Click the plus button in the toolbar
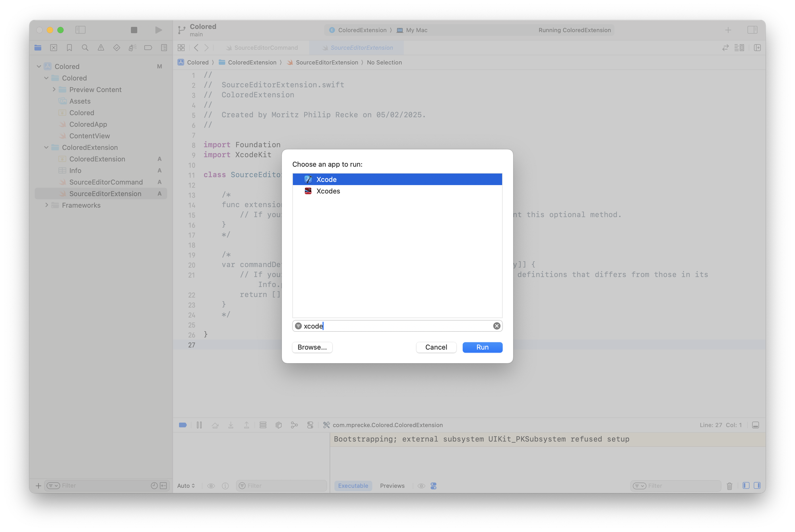This screenshot has height=532, width=795. (x=728, y=30)
